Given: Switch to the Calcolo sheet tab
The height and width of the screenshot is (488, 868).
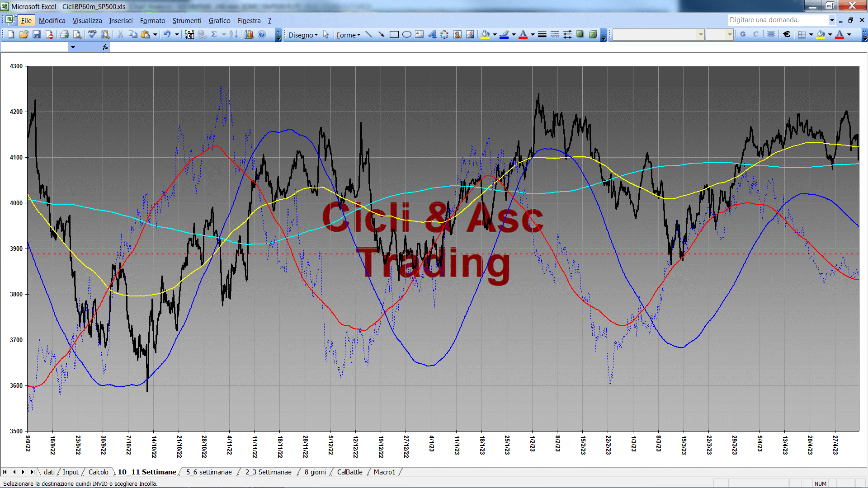Looking at the screenshot, I should 98,472.
